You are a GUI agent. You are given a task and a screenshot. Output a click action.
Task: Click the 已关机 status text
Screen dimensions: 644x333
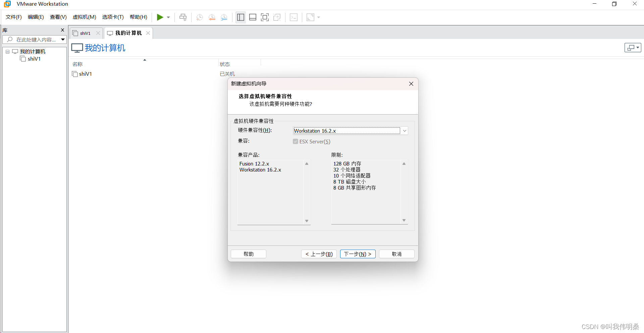point(227,74)
